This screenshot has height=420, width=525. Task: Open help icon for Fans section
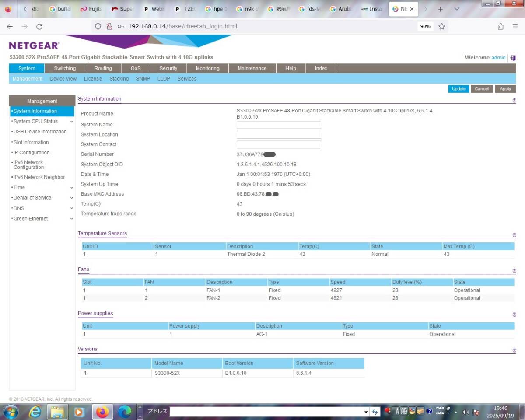click(514, 271)
